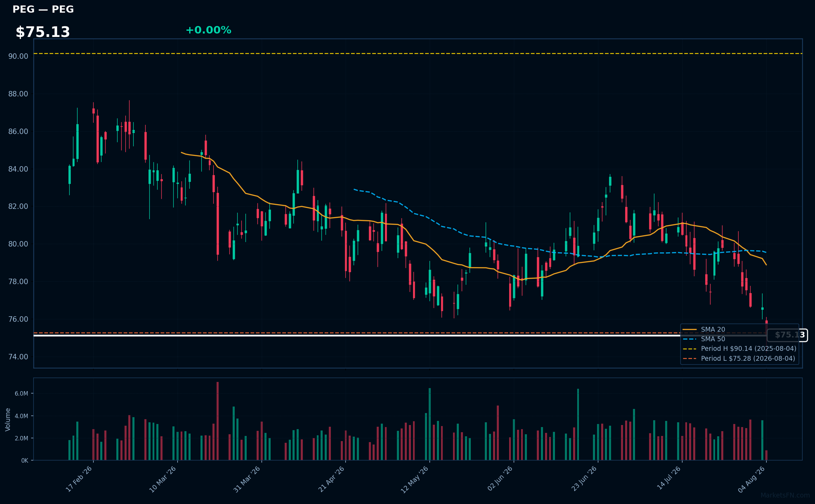Click the +0.00% change indicator
This screenshot has height=504, width=815.
point(208,30)
